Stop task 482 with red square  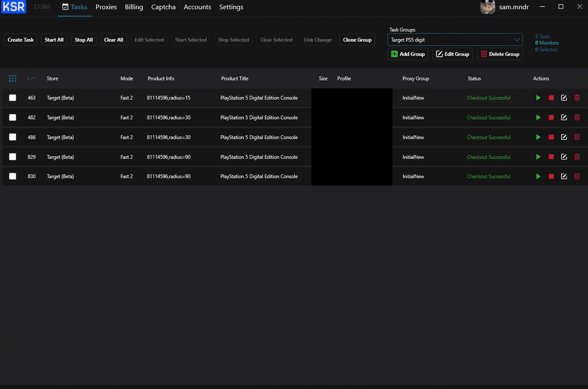(x=551, y=118)
